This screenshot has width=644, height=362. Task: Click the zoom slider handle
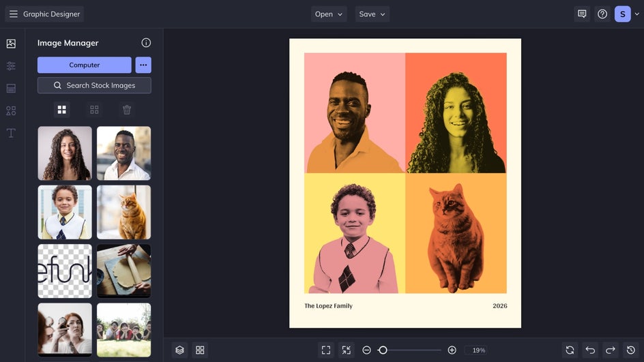(x=383, y=350)
